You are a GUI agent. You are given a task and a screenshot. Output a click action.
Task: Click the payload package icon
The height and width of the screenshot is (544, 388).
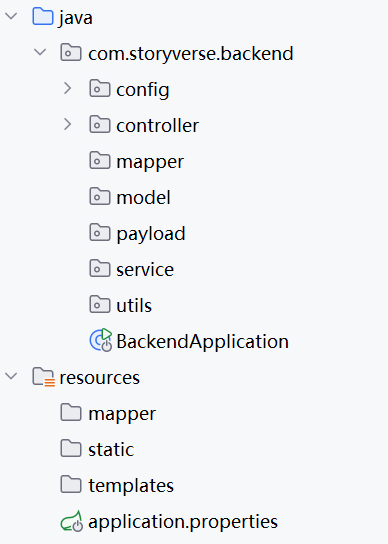click(x=100, y=232)
